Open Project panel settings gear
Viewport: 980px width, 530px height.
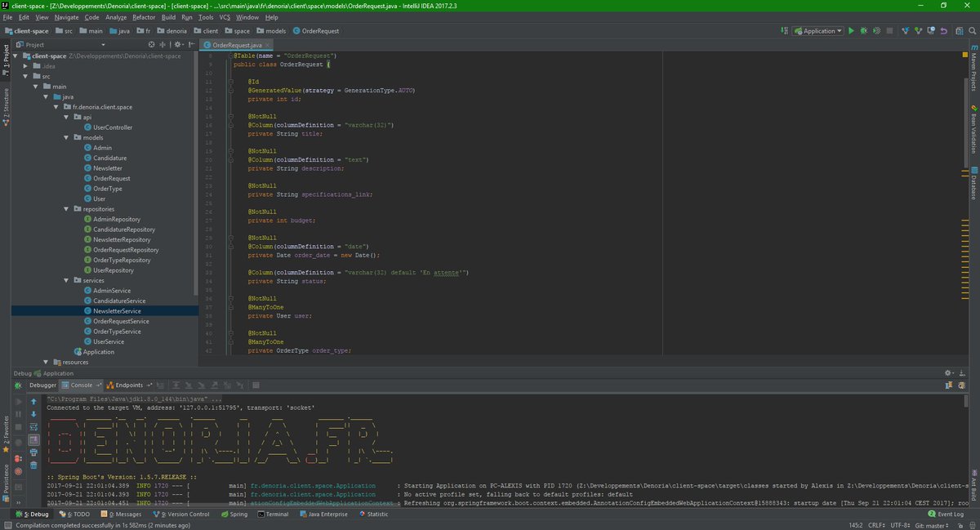(x=178, y=45)
